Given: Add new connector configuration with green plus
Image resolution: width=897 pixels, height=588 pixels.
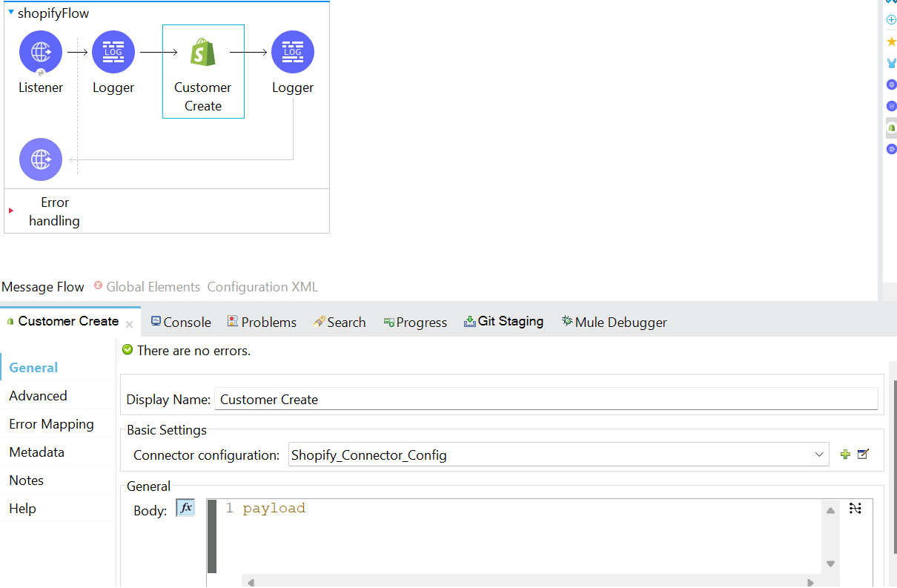Looking at the screenshot, I should click(x=845, y=455).
